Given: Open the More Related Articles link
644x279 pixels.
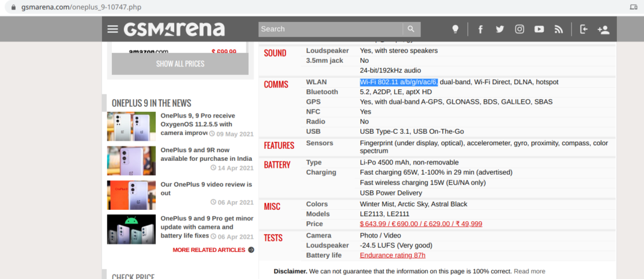Looking at the screenshot, I should [x=209, y=250].
